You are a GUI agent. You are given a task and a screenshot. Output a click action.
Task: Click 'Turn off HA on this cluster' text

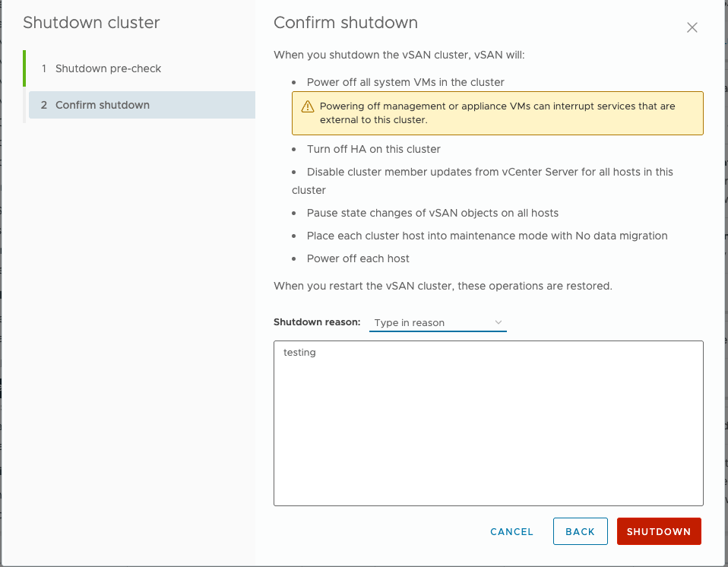[373, 149]
